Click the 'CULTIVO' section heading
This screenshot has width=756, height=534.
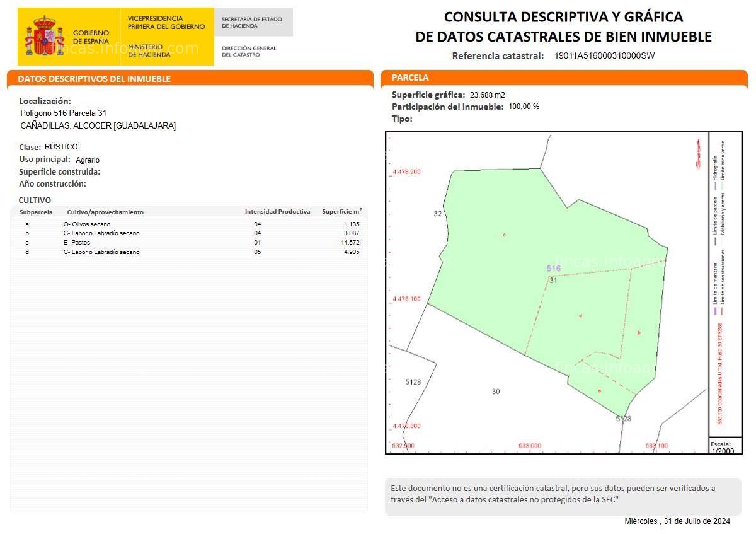tap(35, 200)
